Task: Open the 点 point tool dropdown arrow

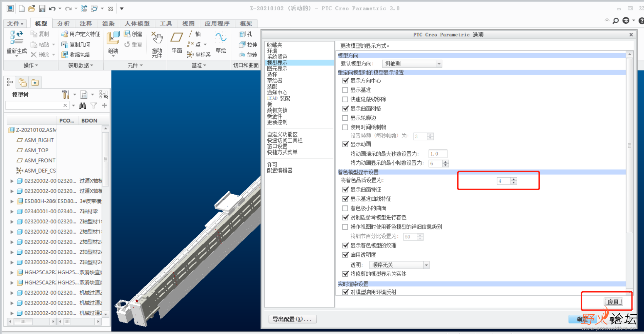Action: click(x=205, y=44)
